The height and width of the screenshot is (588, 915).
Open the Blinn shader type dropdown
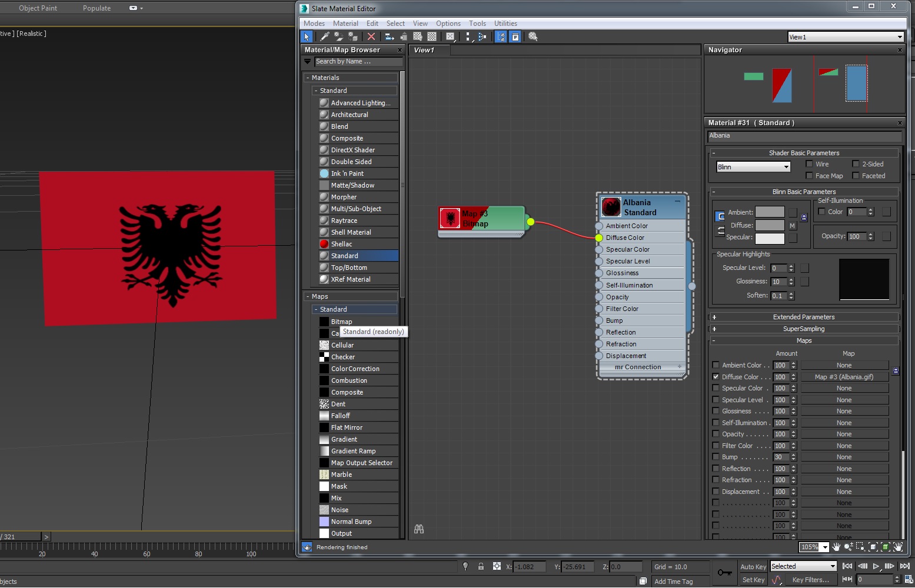[x=753, y=167]
